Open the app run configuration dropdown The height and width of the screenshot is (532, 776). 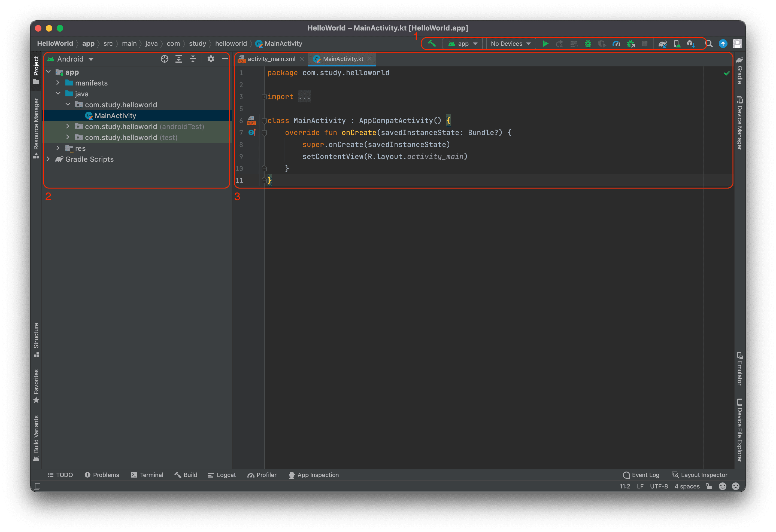(462, 44)
